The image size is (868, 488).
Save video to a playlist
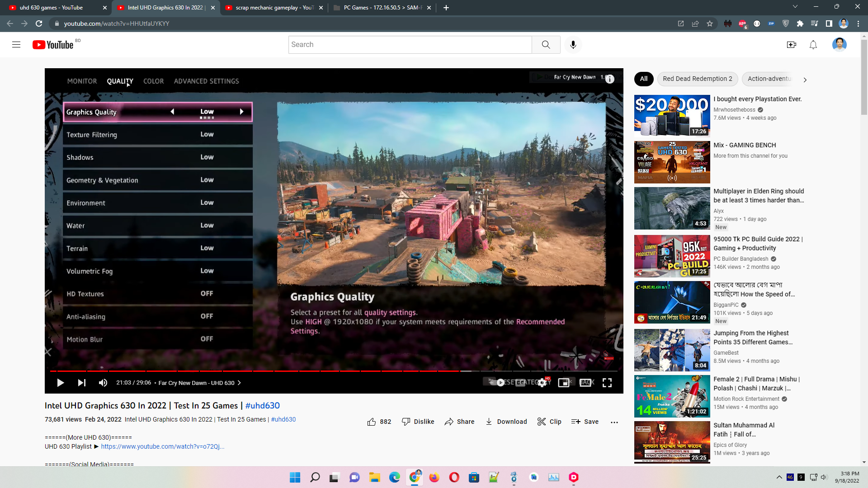[585, 422]
